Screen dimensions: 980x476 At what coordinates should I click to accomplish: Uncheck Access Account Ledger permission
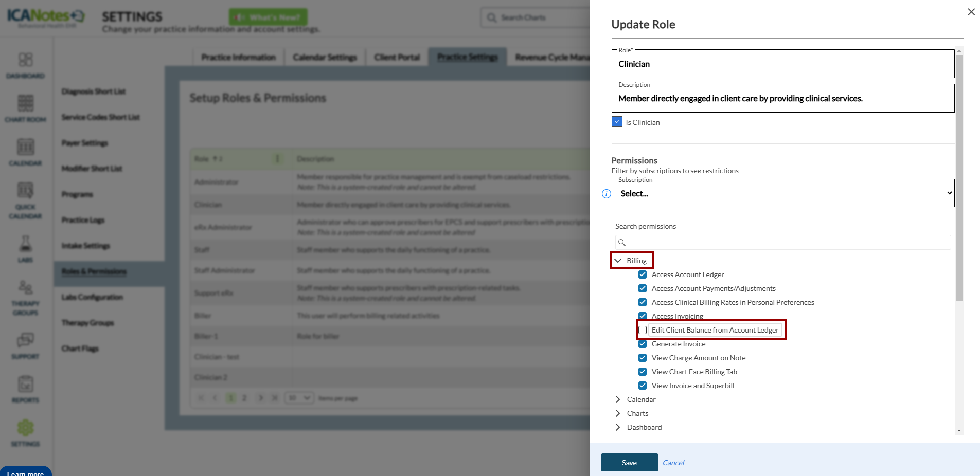coord(643,274)
